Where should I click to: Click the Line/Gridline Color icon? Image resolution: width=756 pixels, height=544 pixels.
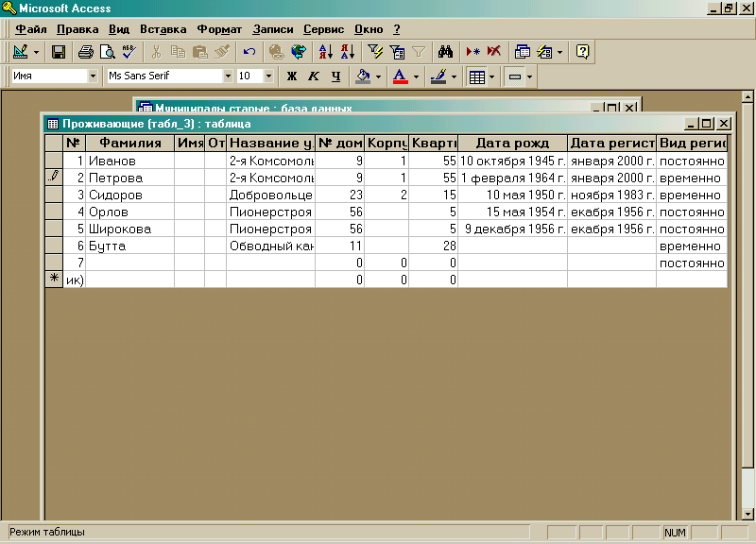(x=438, y=76)
